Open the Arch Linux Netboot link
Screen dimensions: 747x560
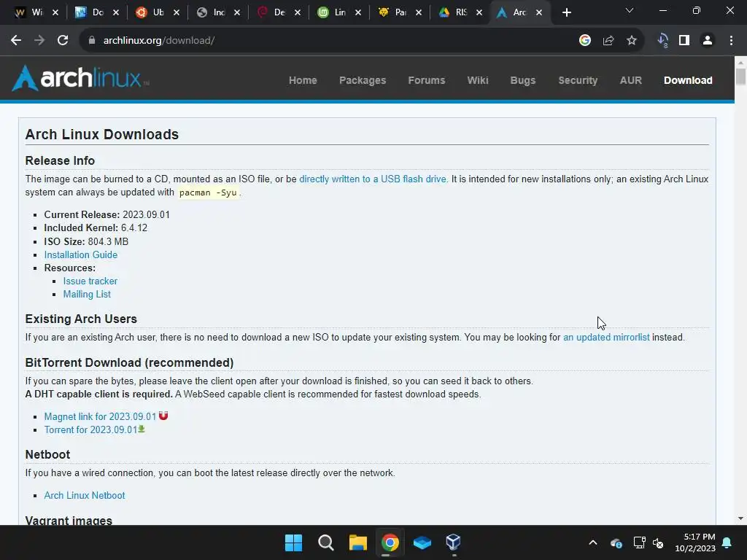click(x=85, y=495)
